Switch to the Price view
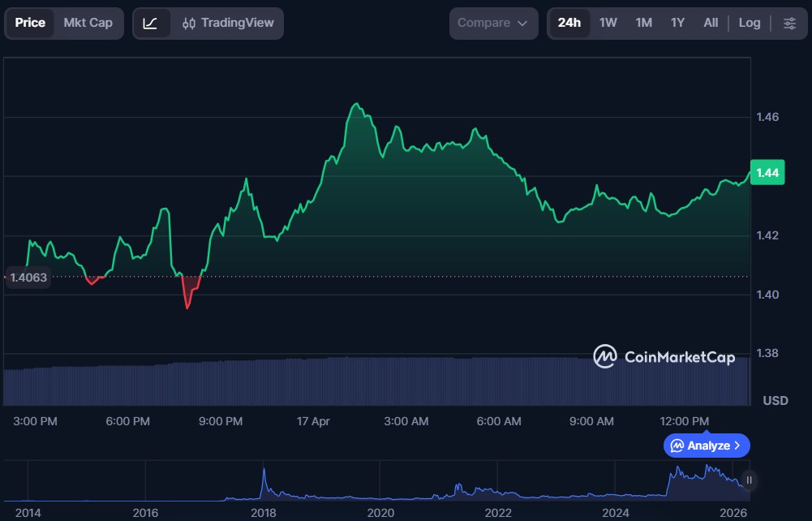 point(30,23)
